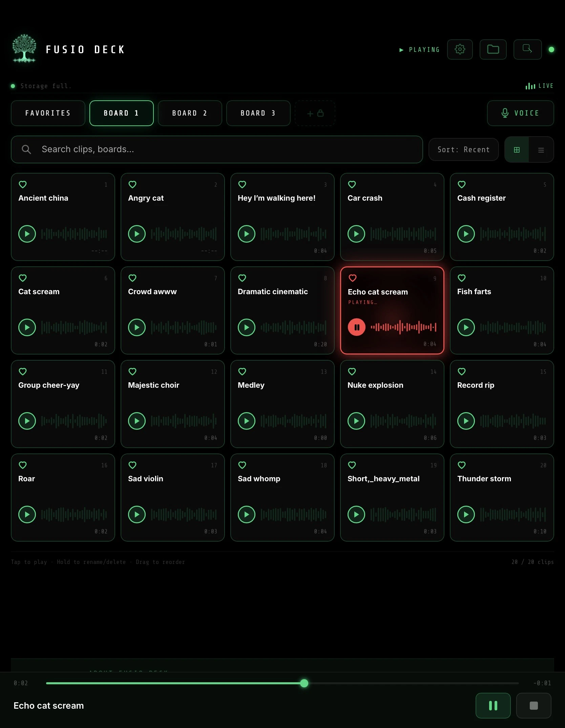Play the Dramatic cinematic clip
Image resolution: width=565 pixels, height=728 pixels.
[247, 327]
